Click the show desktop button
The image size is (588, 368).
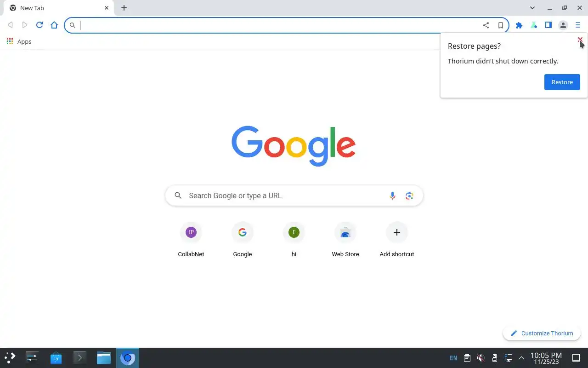[x=576, y=358]
